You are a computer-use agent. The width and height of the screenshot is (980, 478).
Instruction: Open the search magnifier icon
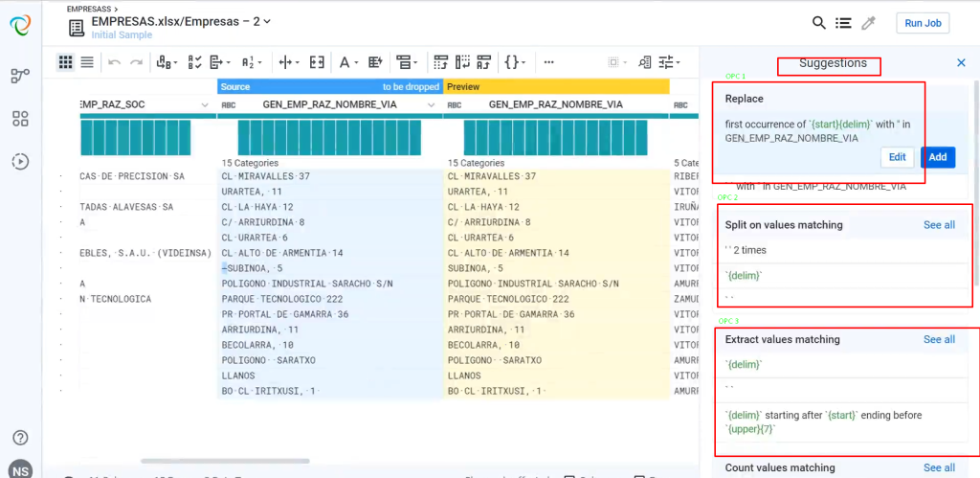click(x=819, y=23)
